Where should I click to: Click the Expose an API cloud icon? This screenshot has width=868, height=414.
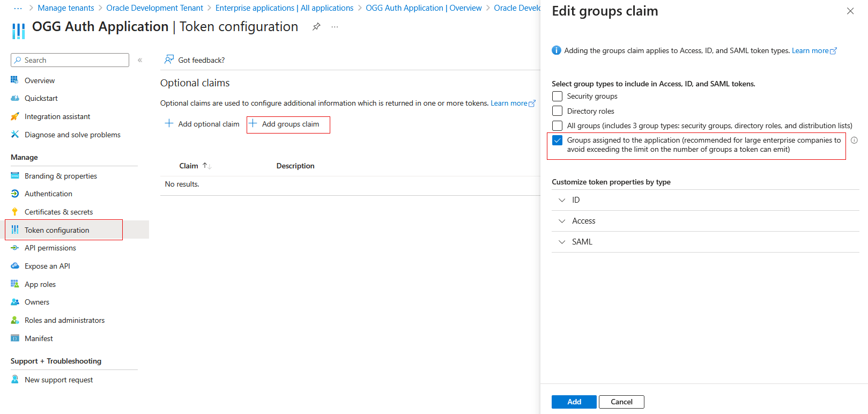point(15,266)
